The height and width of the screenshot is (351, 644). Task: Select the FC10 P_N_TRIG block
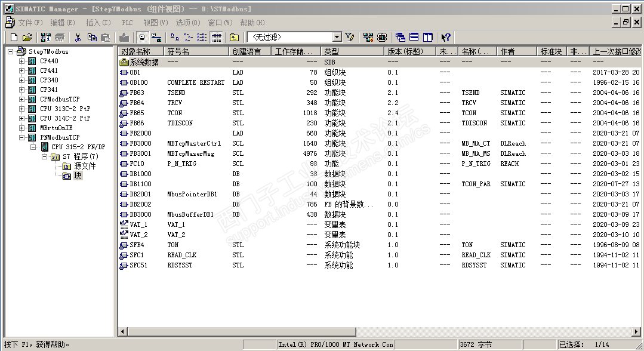coord(380,164)
